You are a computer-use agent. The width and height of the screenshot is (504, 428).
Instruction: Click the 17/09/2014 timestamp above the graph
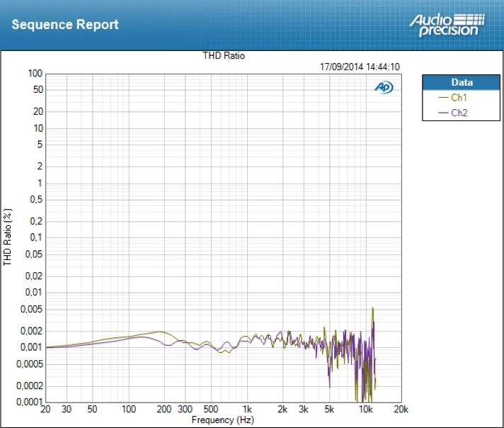[360, 67]
